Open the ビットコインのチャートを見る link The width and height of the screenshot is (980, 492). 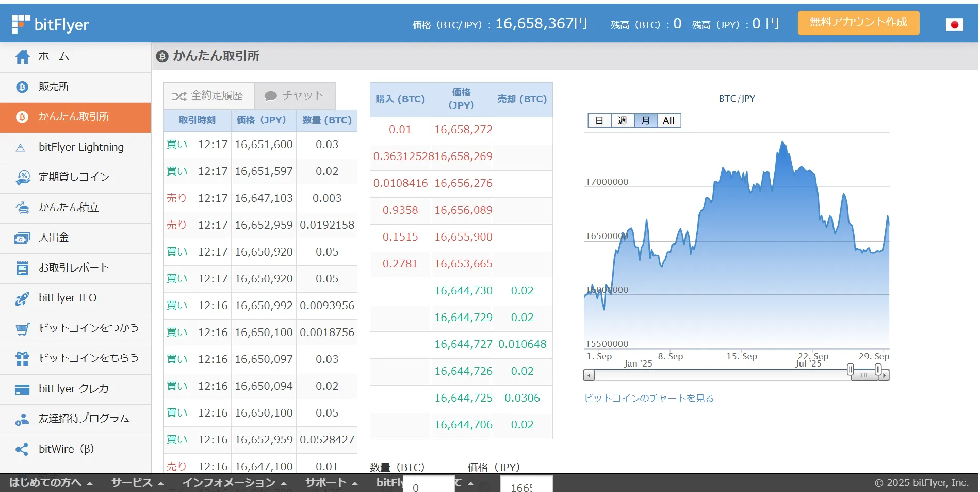coord(649,398)
